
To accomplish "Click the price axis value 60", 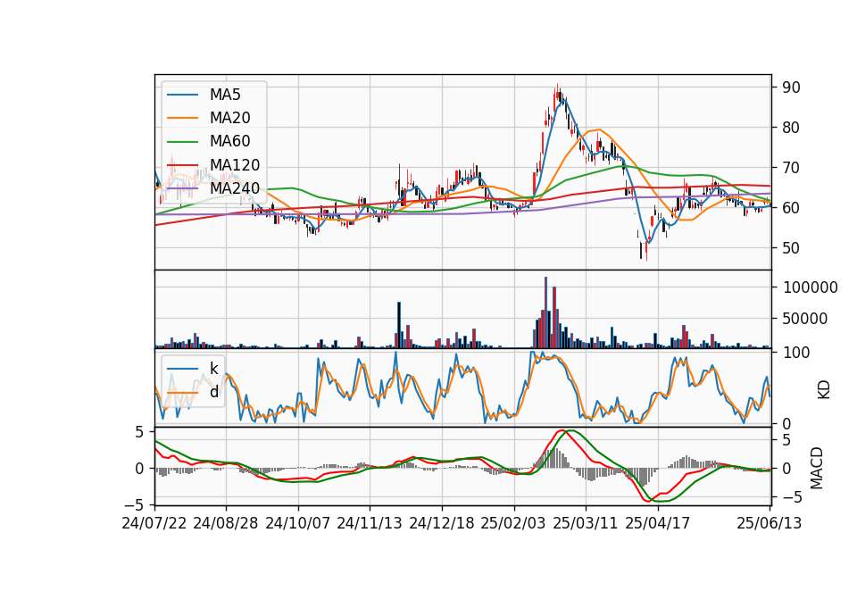I will click(791, 208).
